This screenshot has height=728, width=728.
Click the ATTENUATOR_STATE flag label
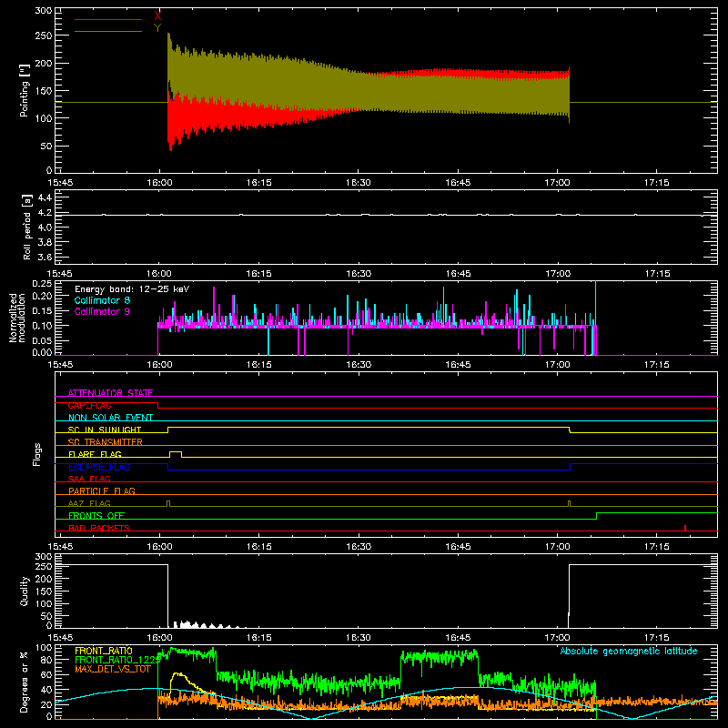(x=110, y=393)
